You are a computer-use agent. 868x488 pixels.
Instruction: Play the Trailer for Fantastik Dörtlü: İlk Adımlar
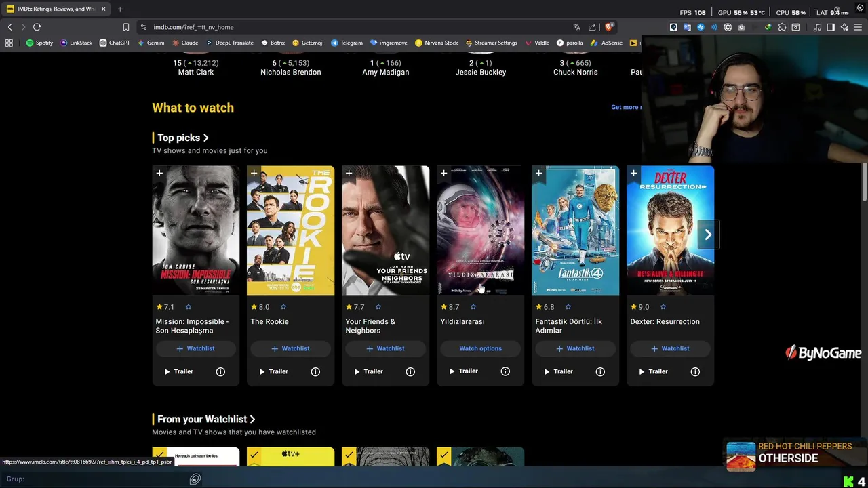click(558, 371)
